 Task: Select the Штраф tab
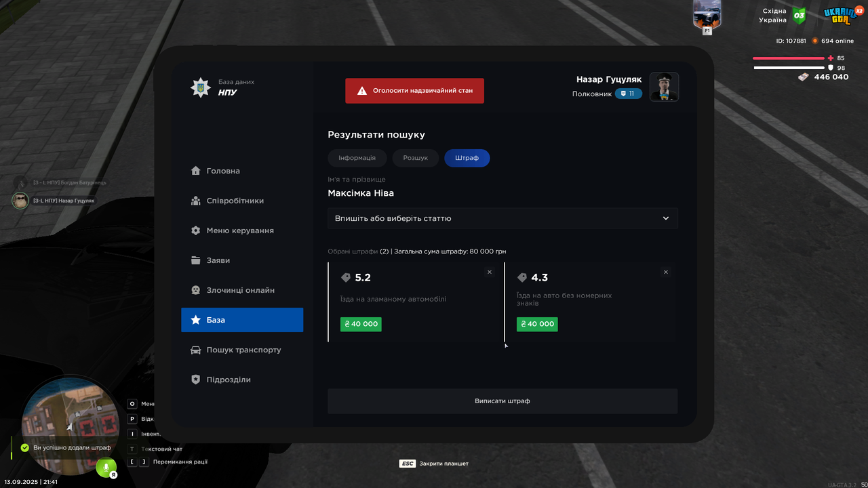(467, 158)
